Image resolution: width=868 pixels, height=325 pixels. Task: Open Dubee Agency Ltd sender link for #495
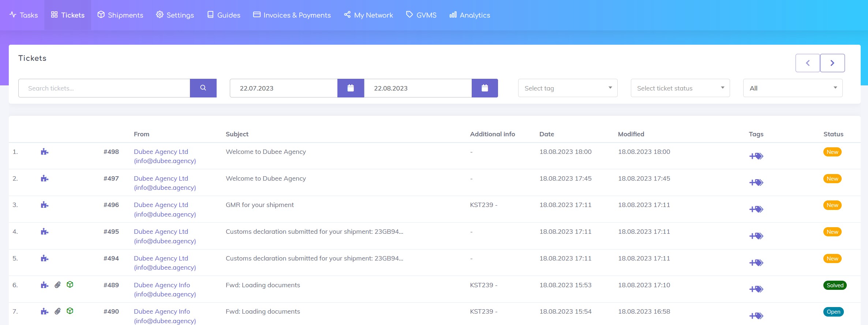161,232
